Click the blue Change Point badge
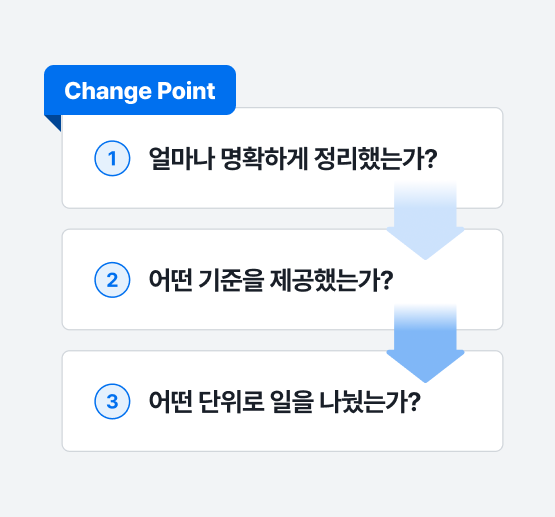Image resolution: width=555 pixels, height=517 pixels. [x=140, y=90]
